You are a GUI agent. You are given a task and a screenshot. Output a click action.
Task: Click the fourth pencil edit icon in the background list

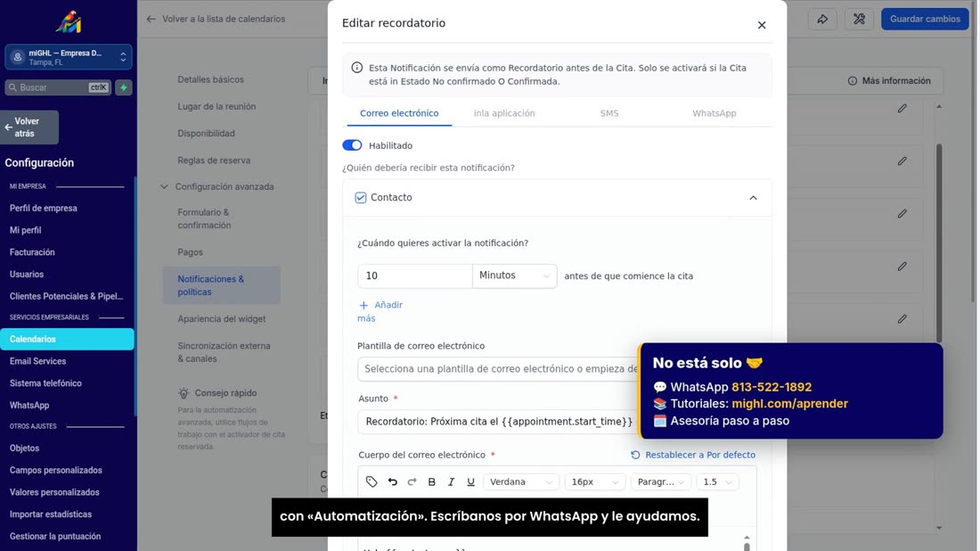902,267
